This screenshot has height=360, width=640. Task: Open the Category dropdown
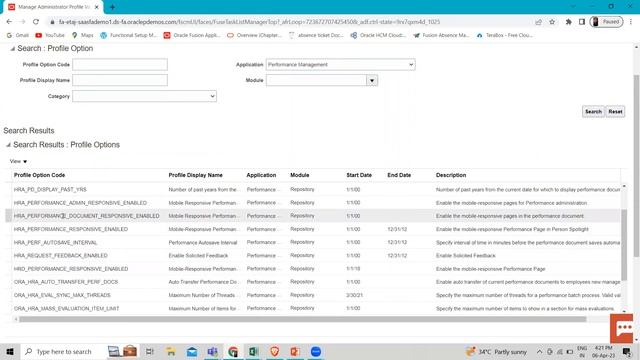144,96
